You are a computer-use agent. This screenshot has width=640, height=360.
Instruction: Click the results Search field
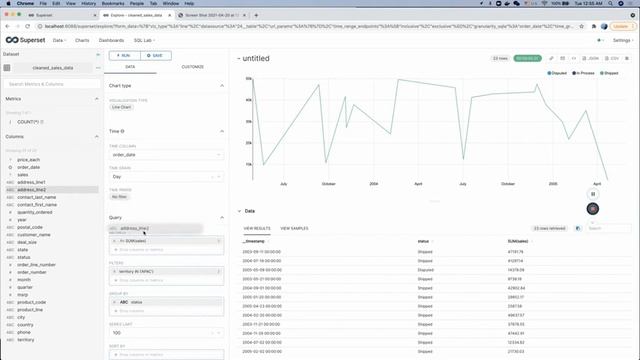pos(608,228)
